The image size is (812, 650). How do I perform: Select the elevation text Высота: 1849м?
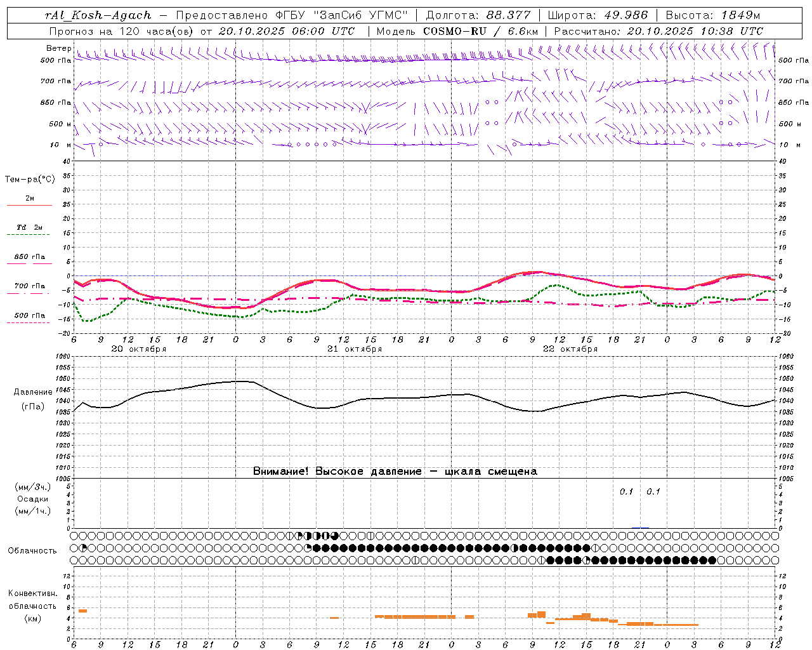pos(713,15)
